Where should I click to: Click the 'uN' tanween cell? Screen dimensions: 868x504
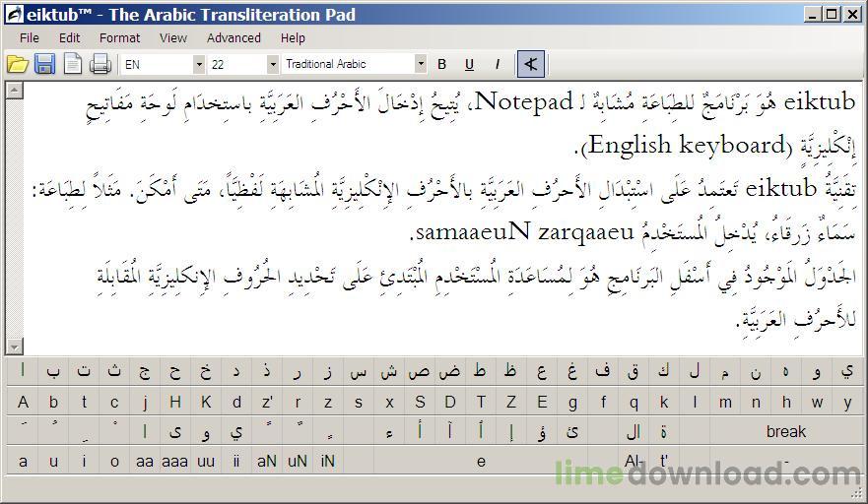298,461
